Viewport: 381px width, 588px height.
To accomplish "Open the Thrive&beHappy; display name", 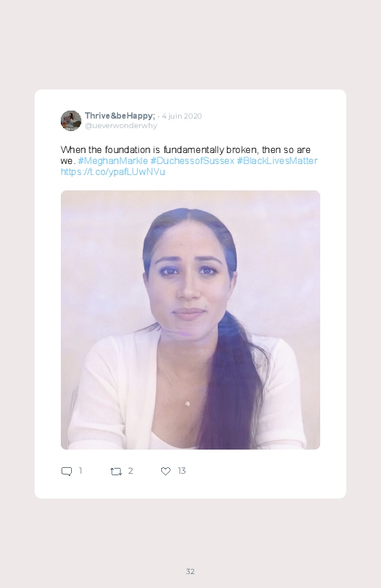I will click(x=119, y=116).
